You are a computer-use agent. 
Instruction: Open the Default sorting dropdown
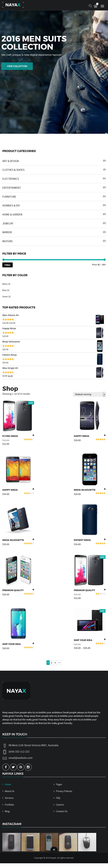point(89,394)
